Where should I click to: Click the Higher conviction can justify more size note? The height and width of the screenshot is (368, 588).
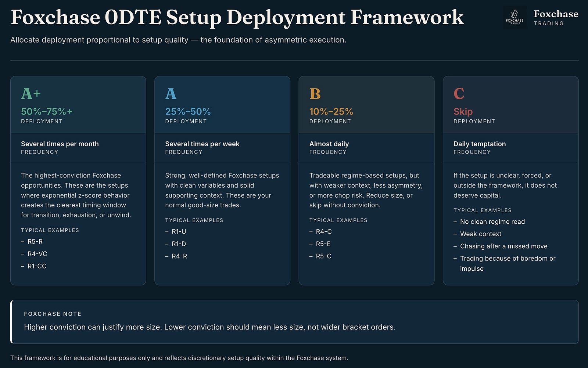210,327
